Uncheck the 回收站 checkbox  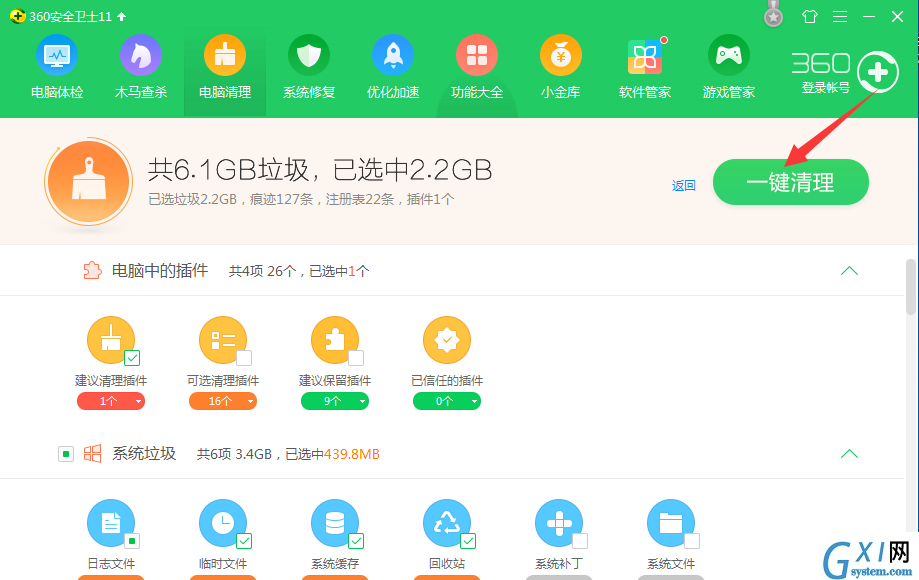(x=468, y=541)
